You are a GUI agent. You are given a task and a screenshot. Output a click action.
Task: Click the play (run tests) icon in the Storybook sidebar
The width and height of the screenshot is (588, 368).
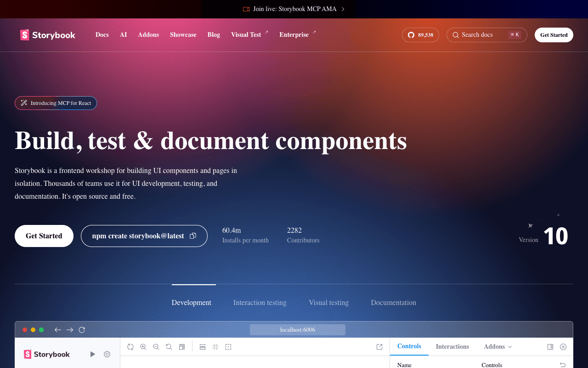[93, 354]
